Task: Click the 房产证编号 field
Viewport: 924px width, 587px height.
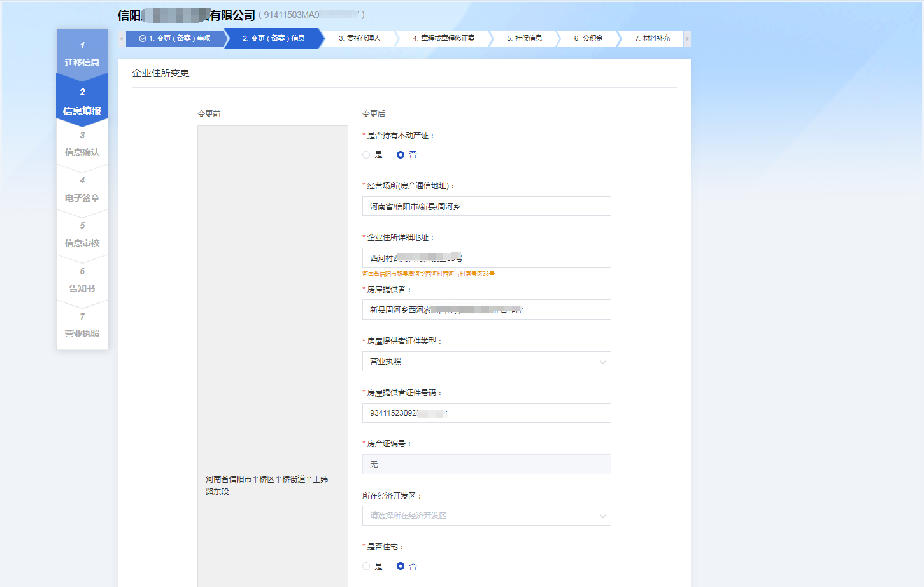Action: click(487, 464)
